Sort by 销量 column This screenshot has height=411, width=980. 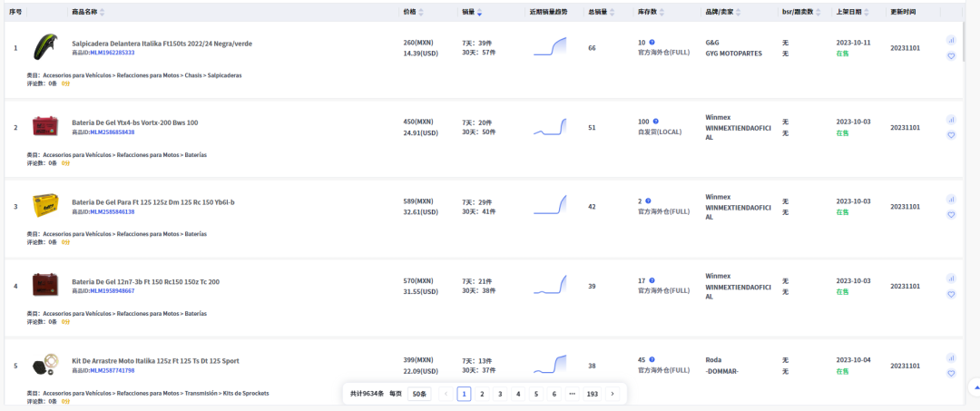pos(479,12)
